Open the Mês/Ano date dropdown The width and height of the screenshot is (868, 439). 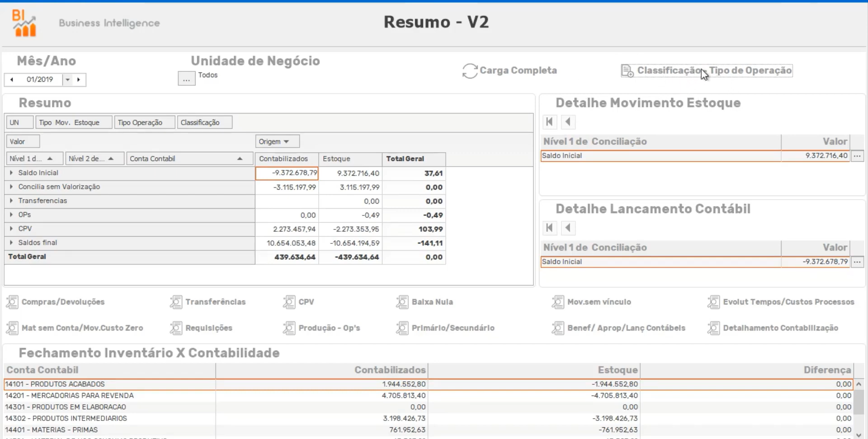[x=67, y=79]
